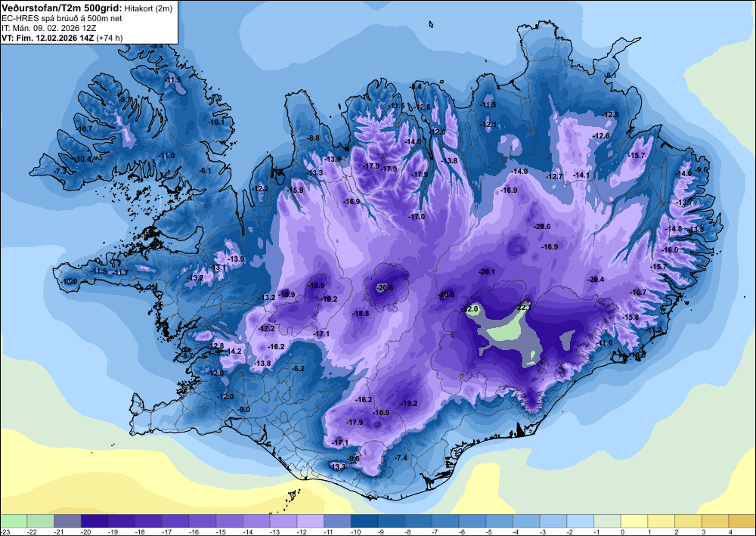
Task: Click the -18 tick label in the legend
Action: pos(142,531)
